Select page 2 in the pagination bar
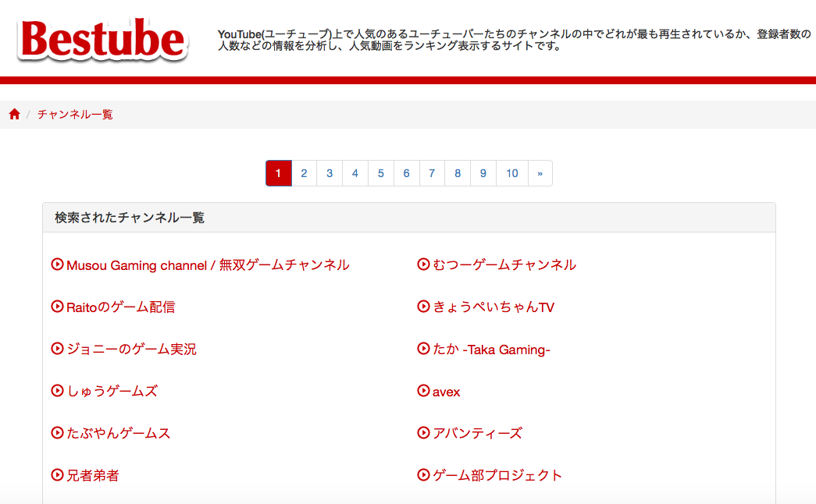The width and height of the screenshot is (816, 504). [304, 173]
